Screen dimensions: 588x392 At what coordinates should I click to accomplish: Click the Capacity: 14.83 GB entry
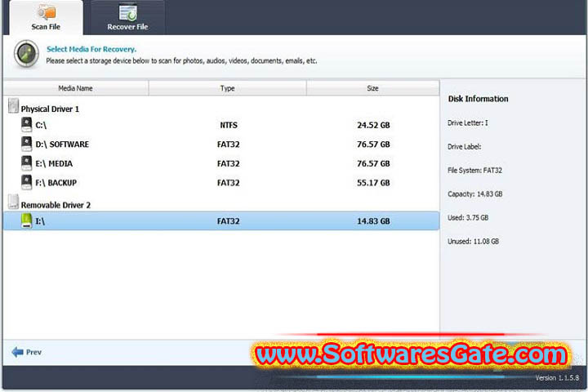pyautogui.click(x=474, y=194)
